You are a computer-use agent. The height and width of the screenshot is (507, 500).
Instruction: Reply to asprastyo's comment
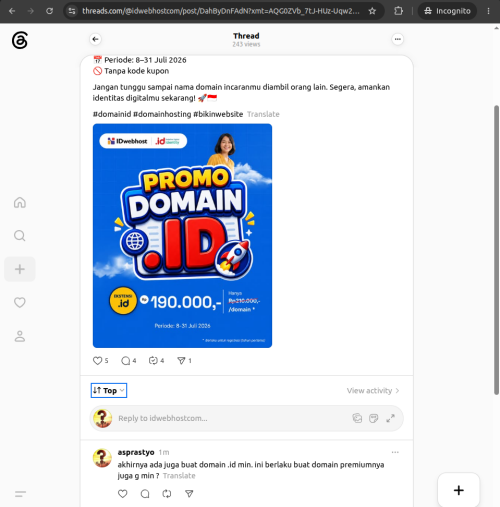(145, 494)
